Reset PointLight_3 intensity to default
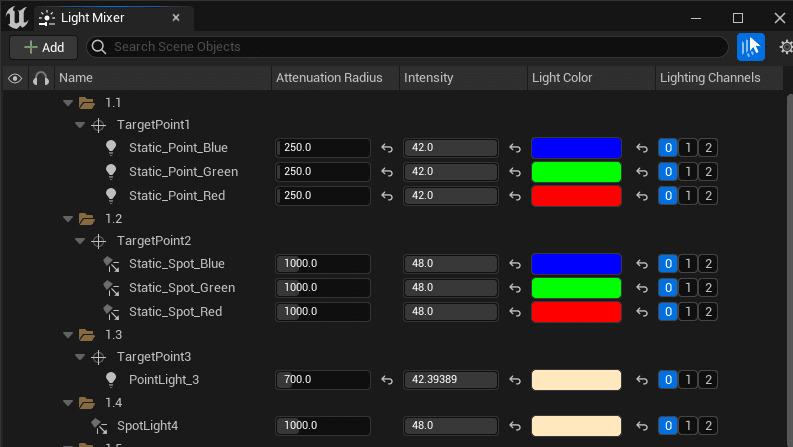 (x=515, y=380)
